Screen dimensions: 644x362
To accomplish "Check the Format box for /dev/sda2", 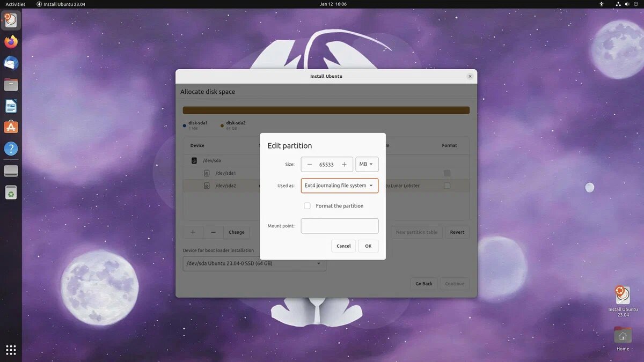I will pyautogui.click(x=447, y=186).
